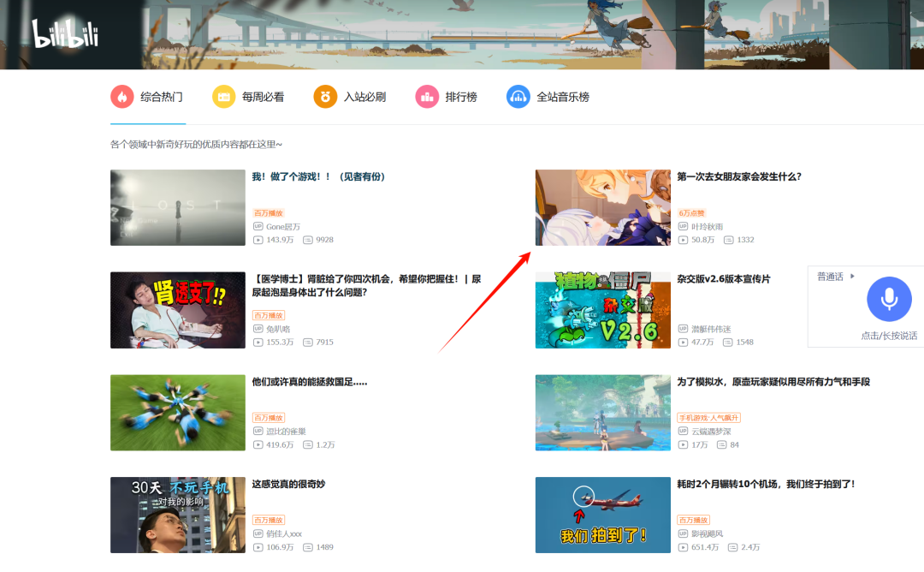924x572 pixels.
Task: Expand the 普通话 language selector arrow
Action: (852, 276)
